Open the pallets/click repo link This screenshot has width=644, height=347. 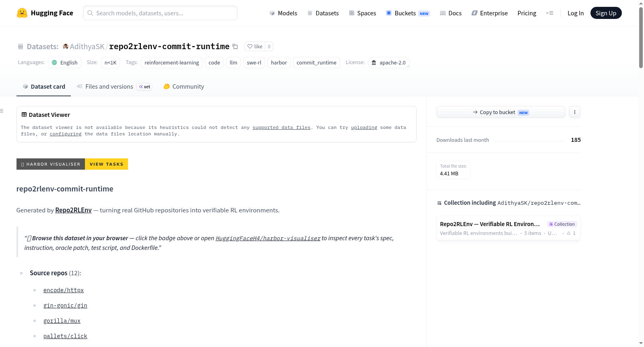pos(65,336)
